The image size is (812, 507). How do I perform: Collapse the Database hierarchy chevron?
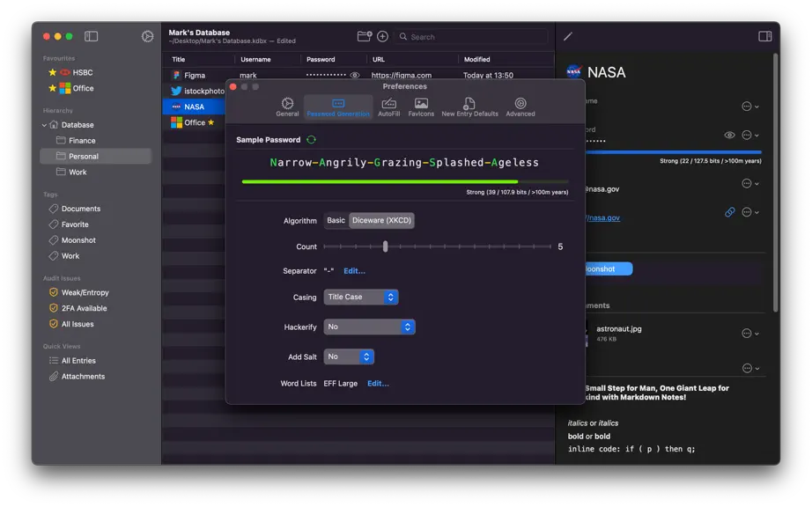click(x=45, y=125)
